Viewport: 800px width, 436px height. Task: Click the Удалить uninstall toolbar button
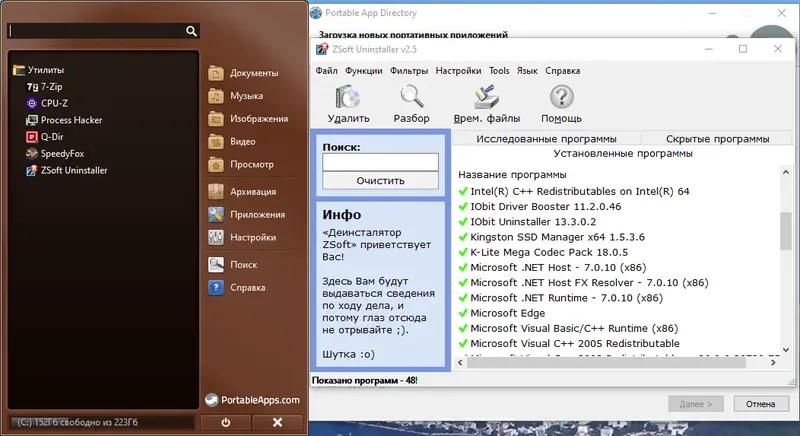348,105
